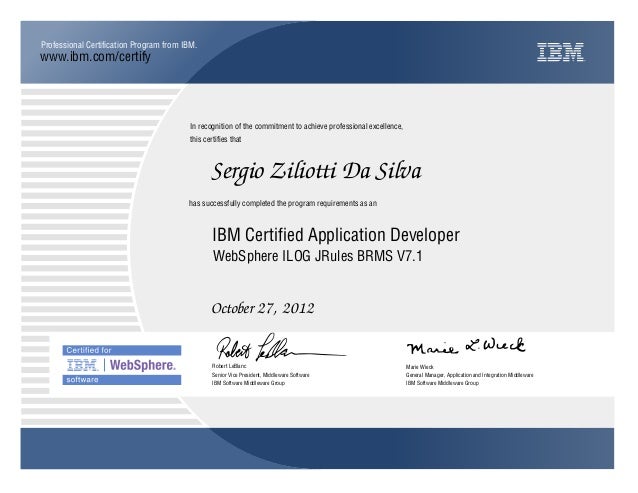638x493 pixels.
Task: Click 'this certifies that' text
Action: [x=215, y=139]
